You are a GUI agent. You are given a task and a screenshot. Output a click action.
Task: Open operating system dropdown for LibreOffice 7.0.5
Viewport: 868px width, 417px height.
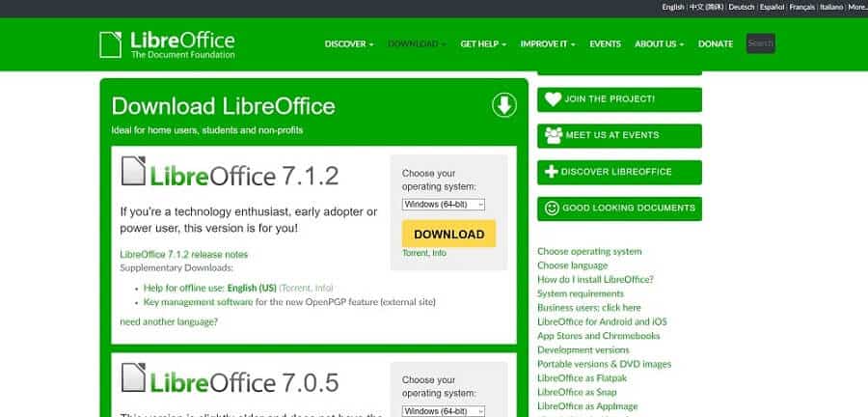(444, 411)
